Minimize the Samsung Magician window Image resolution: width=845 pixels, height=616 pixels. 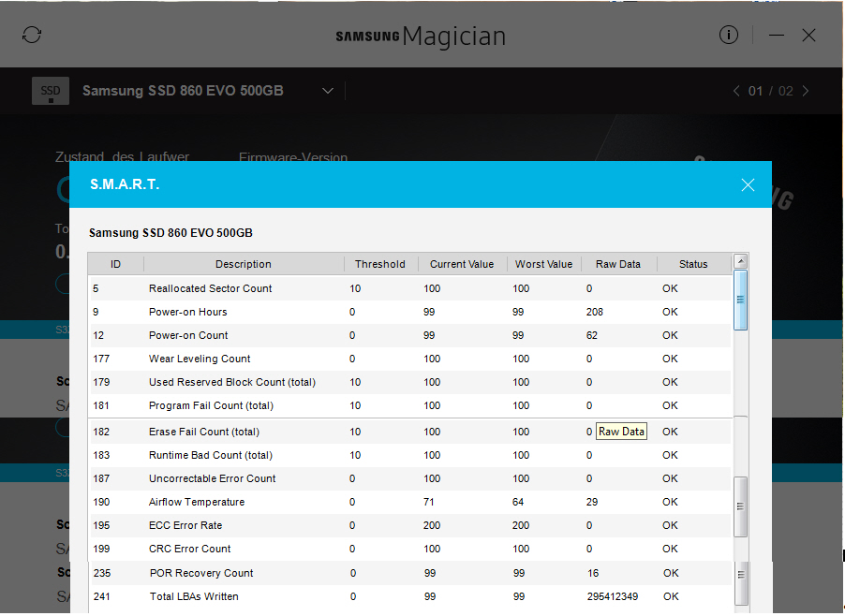click(x=777, y=36)
